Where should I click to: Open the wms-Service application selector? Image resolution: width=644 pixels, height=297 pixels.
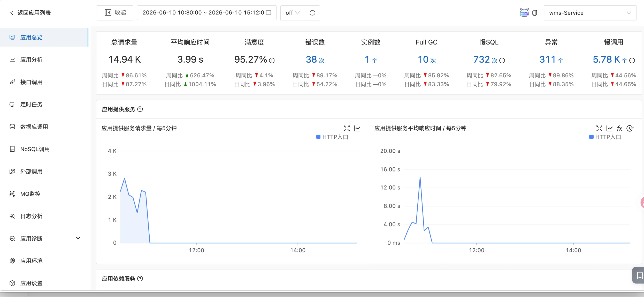click(590, 13)
